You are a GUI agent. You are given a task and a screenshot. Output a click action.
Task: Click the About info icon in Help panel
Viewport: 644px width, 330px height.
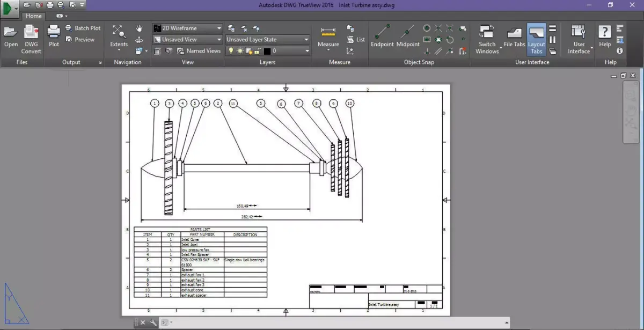pos(620,51)
